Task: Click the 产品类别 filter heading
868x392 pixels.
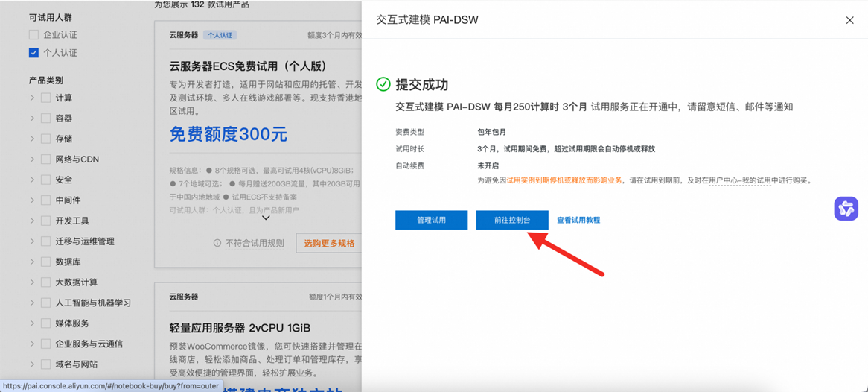Action: click(x=46, y=80)
